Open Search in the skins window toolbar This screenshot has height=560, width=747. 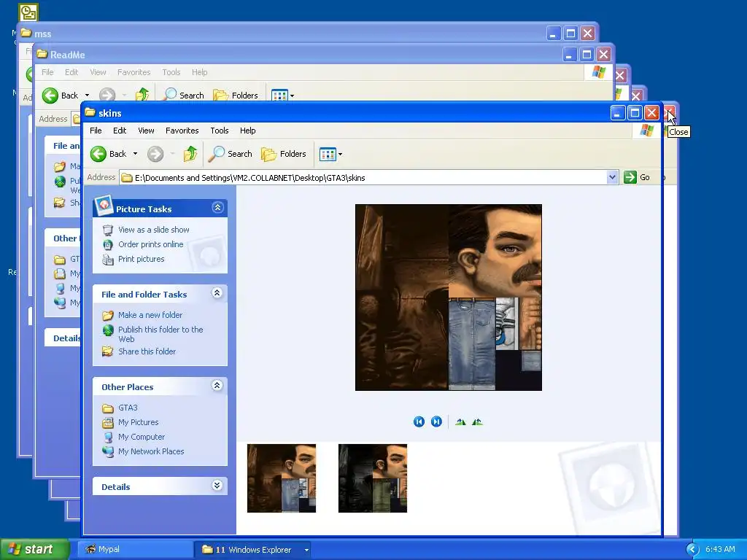pyautogui.click(x=231, y=154)
